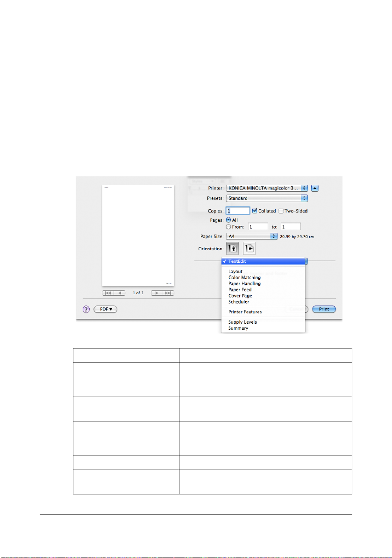Click the Copies input field
The height and width of the screenshot is (558, 392).
pos(237,211)
